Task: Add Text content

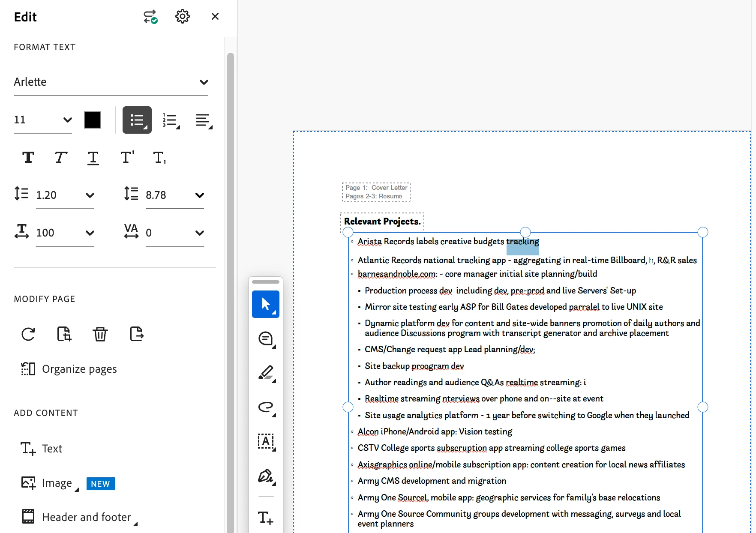Action: pos(42,449)
